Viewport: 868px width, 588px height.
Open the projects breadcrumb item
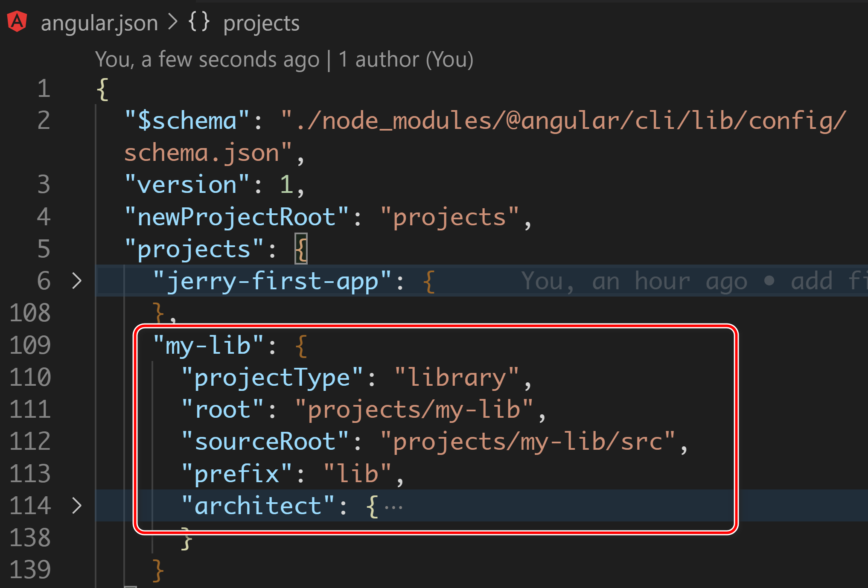261,23
